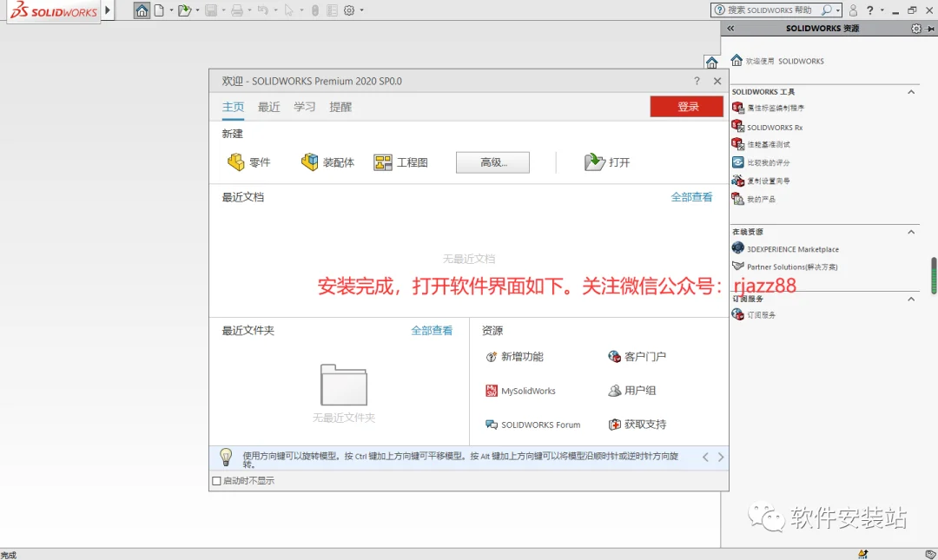Click 全部查看 next to 最近文件夹
This screenshot has width=938, height=560.
432,330
